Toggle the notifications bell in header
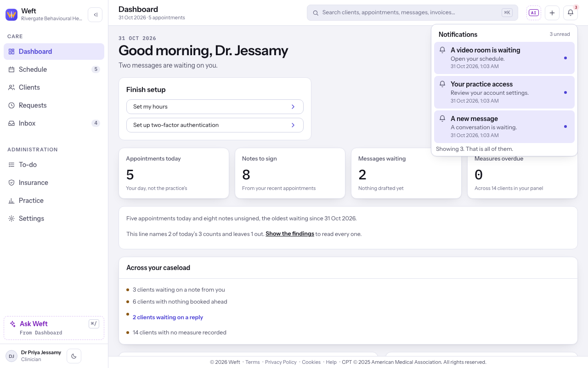588x368 pixels. click(571, 13)
